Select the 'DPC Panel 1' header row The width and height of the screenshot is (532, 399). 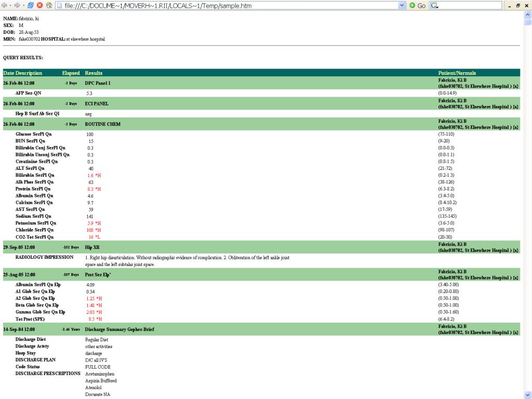point(262,83)
